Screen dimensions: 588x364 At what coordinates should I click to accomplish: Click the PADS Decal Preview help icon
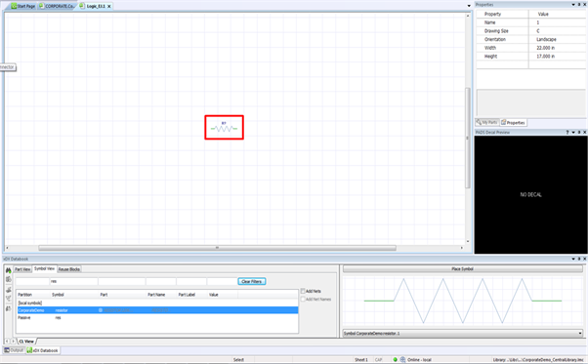point(567,132)
